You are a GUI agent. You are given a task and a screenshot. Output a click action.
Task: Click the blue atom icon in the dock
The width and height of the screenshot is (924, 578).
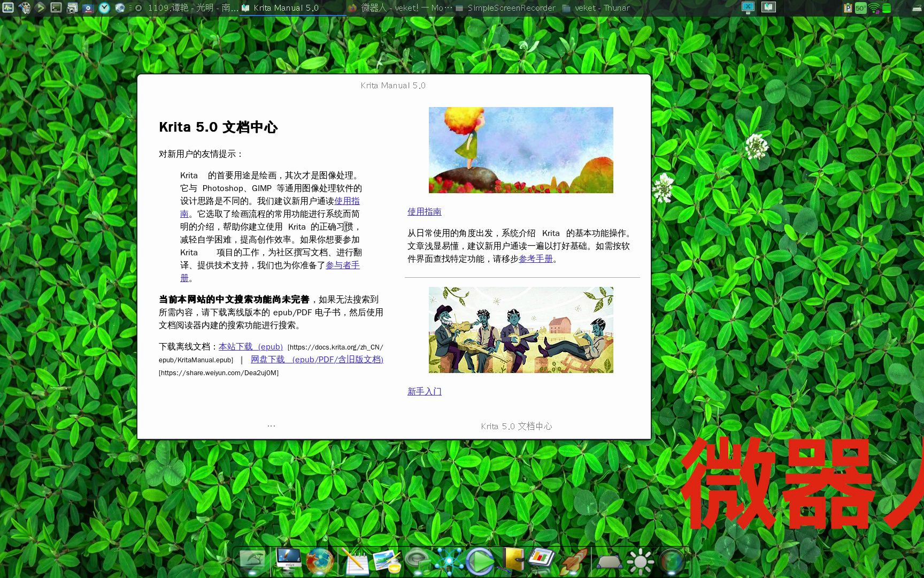[x=449, y=561]
